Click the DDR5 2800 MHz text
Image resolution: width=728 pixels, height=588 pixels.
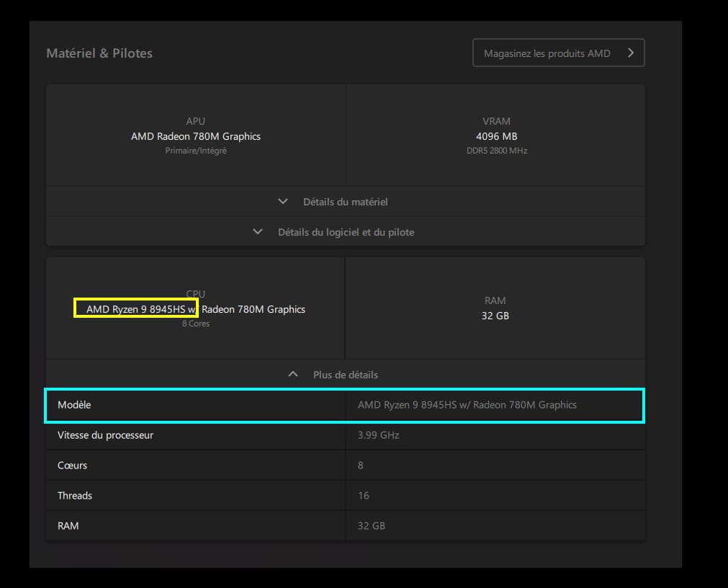497,151
